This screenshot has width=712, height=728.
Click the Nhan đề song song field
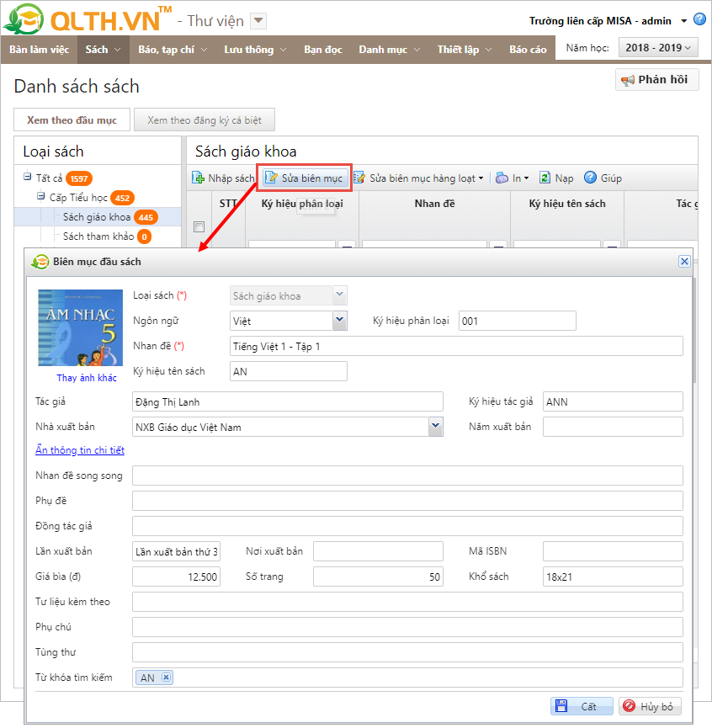coord(407,476)
